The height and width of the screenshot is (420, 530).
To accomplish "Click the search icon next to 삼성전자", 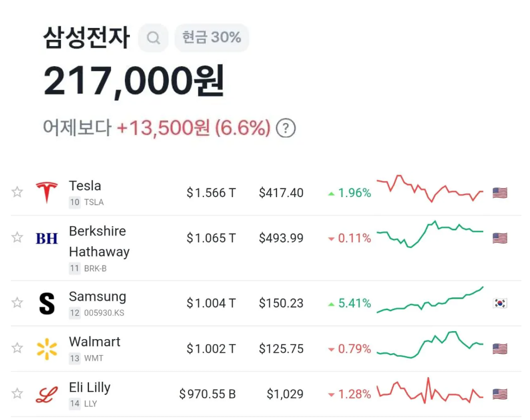I will (153, 38).
